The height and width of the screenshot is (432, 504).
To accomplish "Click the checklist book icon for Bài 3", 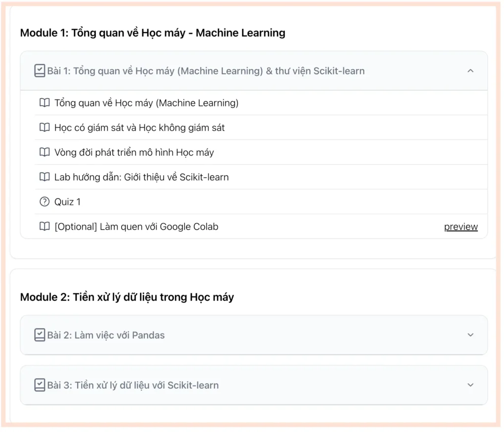I will (x=39, y=385).
